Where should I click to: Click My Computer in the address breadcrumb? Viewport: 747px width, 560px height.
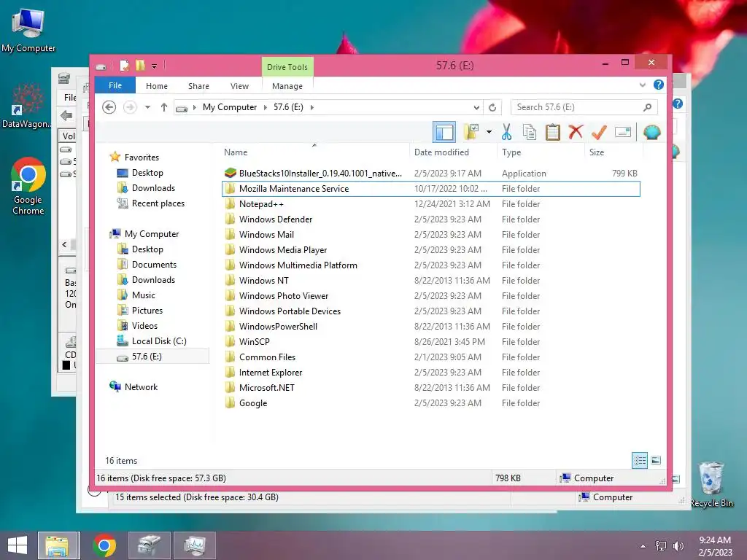[x=230, y=107]
